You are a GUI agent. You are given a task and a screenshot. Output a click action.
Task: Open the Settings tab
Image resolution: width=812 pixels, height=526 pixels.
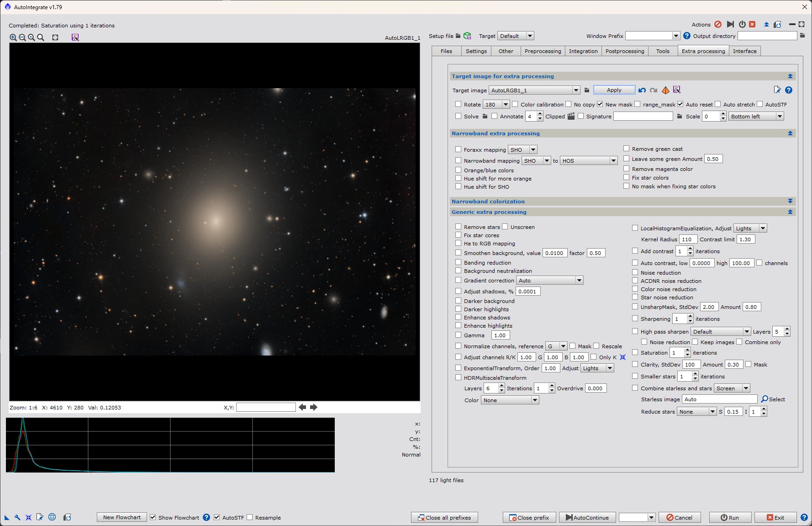pyautogui.click(x=476, y=51)
